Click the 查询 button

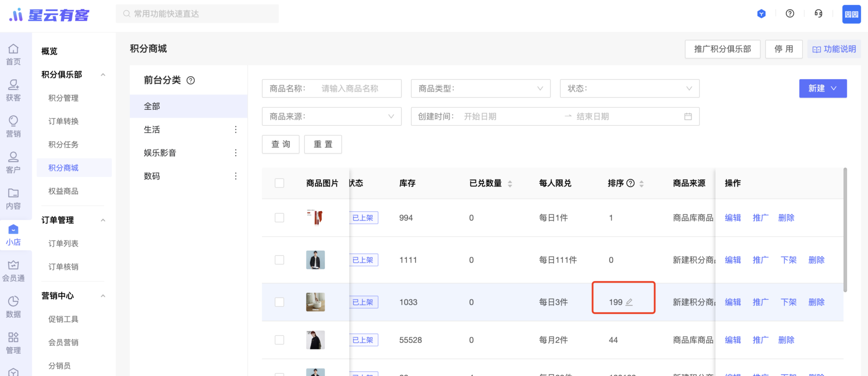(281, 144)
